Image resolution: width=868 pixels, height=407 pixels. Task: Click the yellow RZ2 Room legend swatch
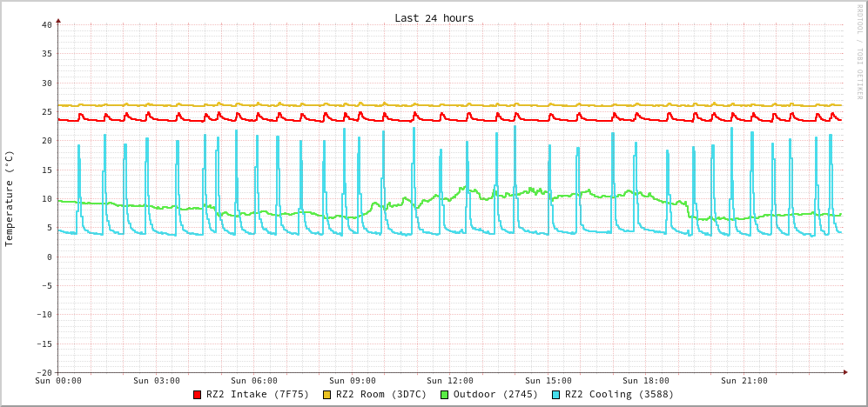pos(326,395)
